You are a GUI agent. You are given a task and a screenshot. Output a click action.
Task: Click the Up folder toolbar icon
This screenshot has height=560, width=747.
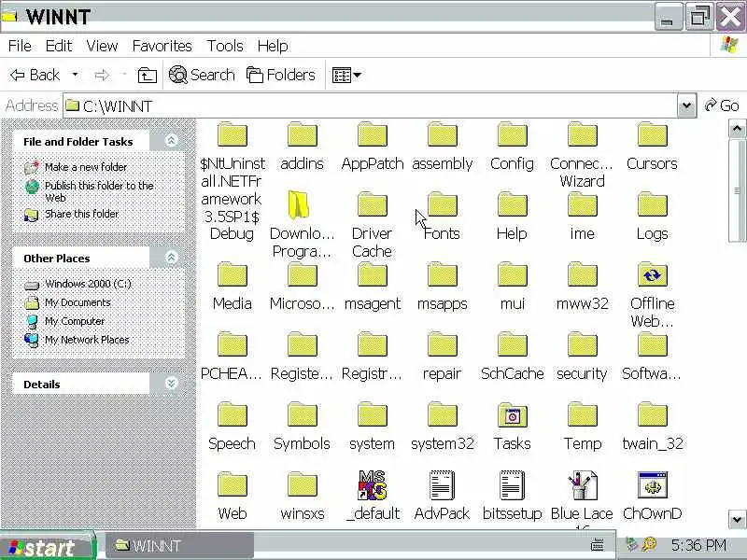click(148, 76)
